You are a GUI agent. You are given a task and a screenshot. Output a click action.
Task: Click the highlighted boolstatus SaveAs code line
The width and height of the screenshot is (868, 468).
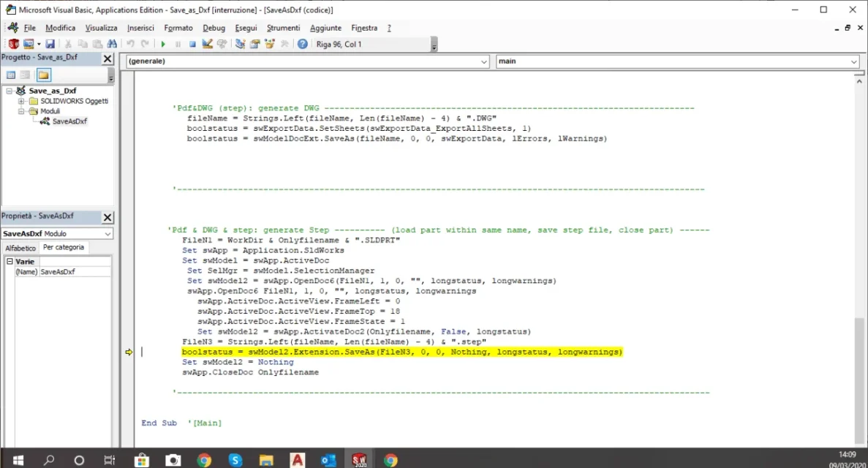(x=402, y=352)
